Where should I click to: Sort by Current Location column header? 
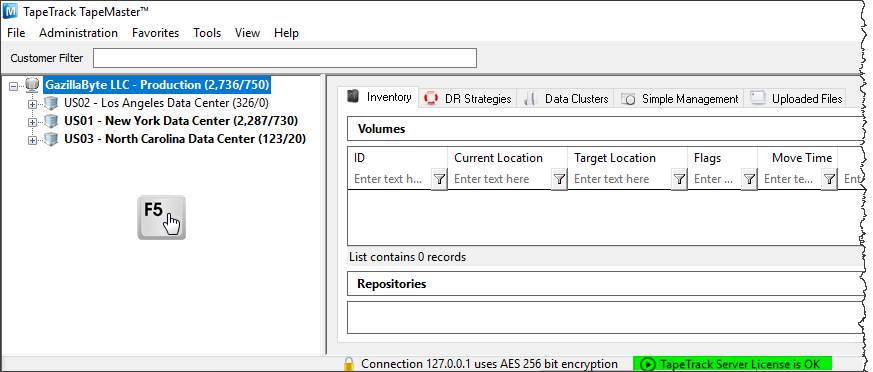coord(507,158)
